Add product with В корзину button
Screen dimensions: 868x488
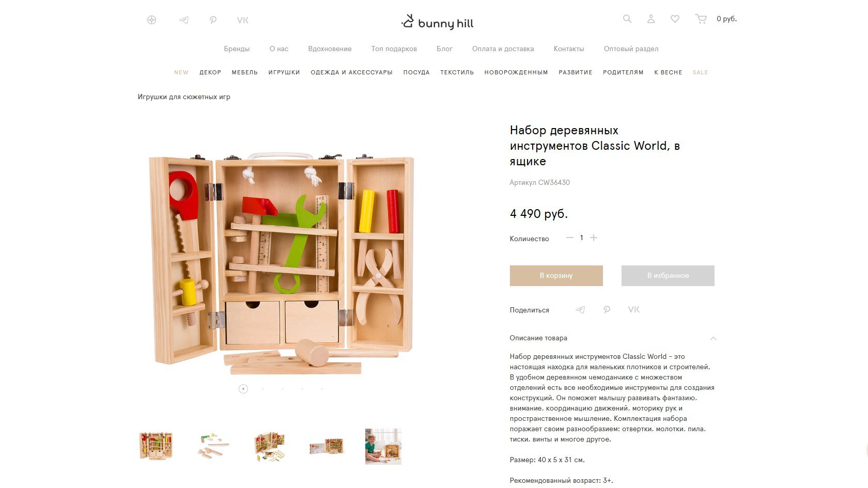tap(556, 276)
